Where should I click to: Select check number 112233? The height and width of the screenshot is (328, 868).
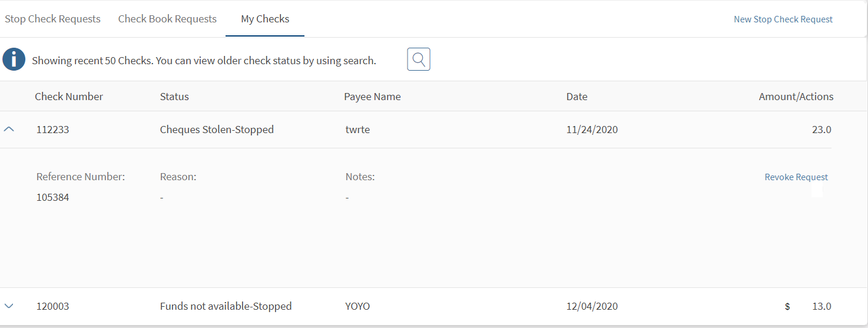point(52,130)
